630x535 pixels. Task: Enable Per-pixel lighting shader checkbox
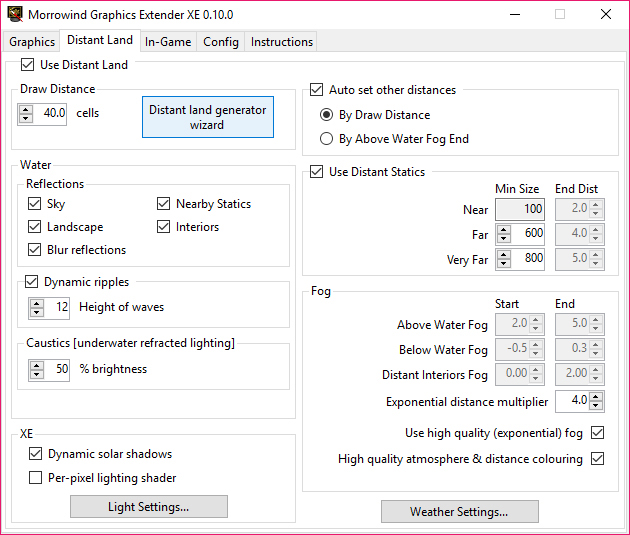[x=35, y=478]
